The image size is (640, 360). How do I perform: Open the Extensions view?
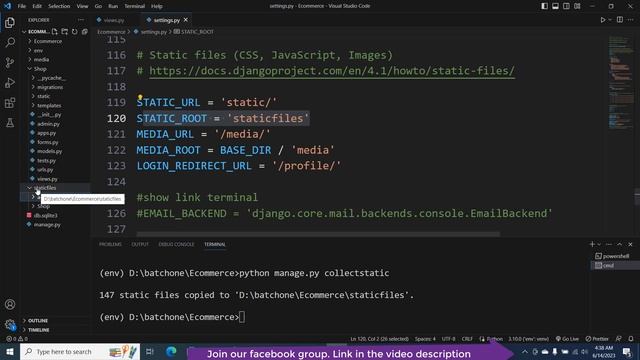[10, 102]
